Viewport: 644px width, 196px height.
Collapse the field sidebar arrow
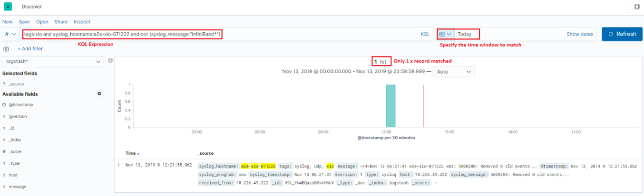tap(110, 61)
